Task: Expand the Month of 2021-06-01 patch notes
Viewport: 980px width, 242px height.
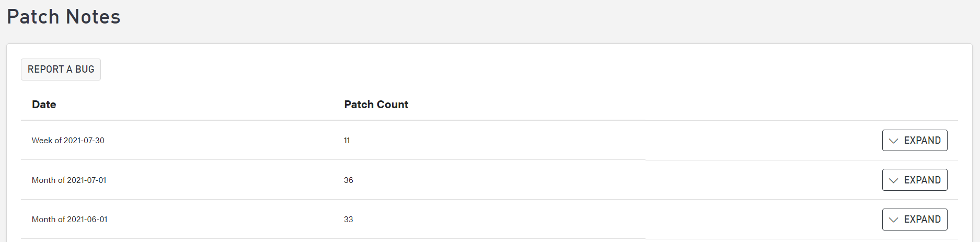Action: 915,220
